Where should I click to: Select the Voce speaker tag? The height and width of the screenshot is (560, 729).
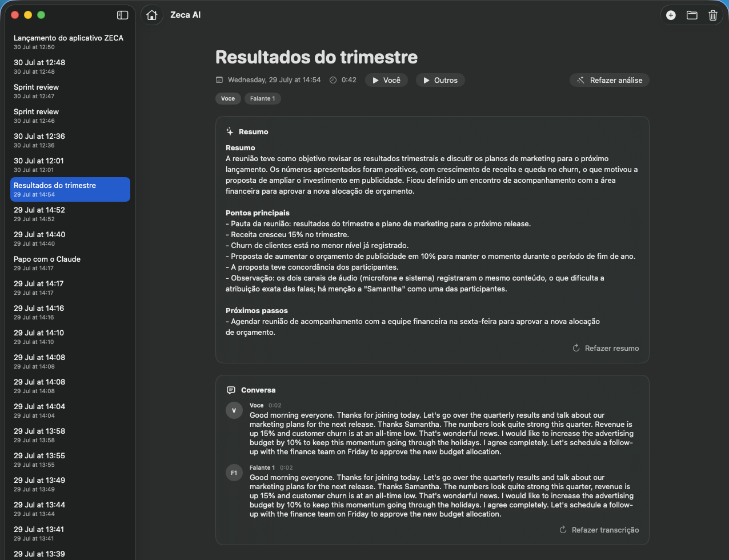228,98
